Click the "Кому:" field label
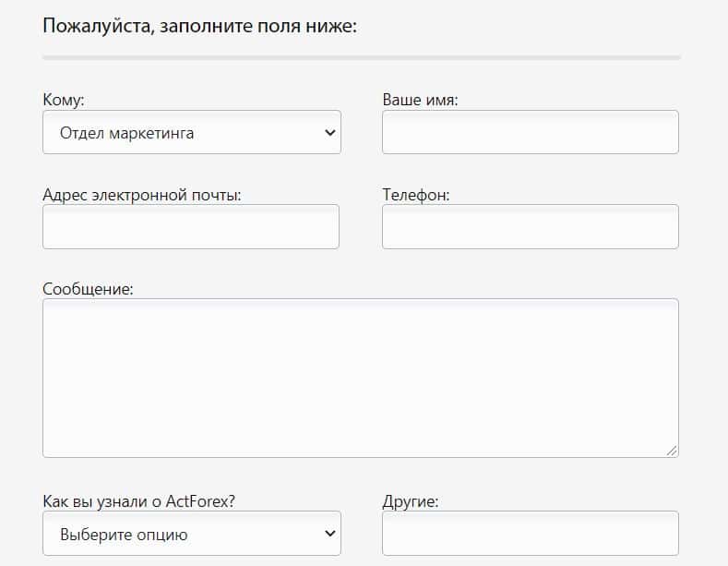 pos(63,100)
